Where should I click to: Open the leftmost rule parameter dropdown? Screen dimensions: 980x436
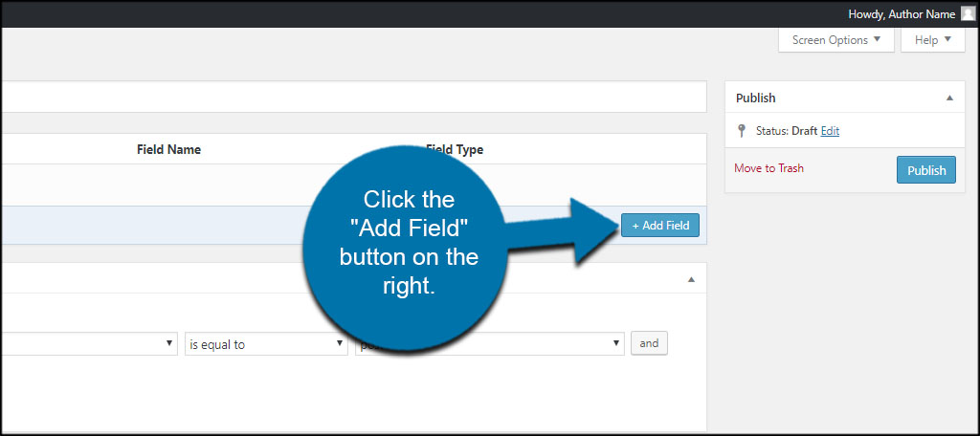click(x=86, y=344)
